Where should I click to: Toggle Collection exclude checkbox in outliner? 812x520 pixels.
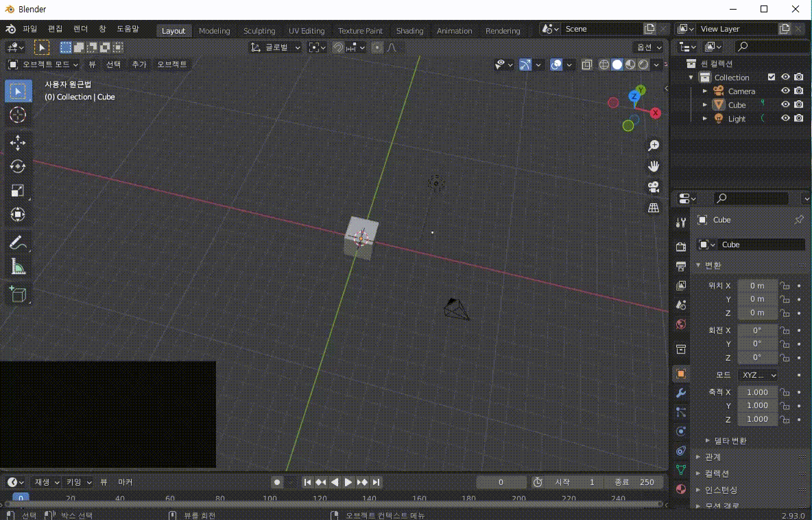pyautogui.click(x=772, y=77)
